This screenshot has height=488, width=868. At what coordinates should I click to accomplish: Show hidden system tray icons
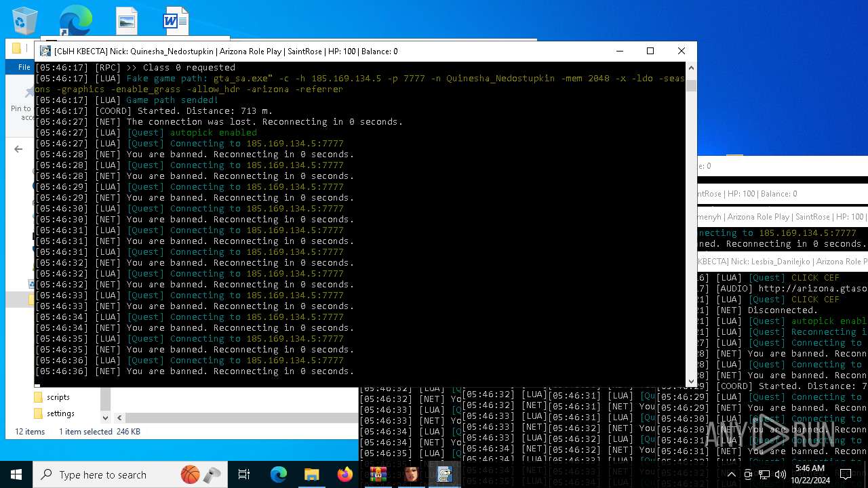tap(732, 474)
